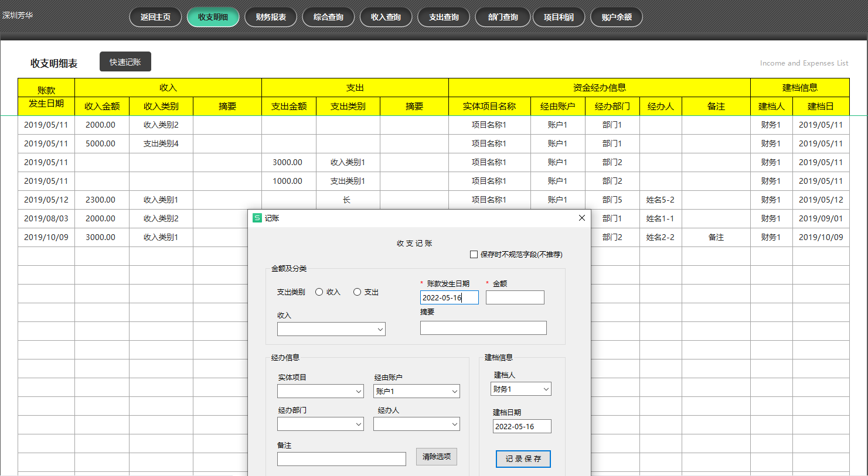Select the 收入 radio button
This screenshot has width=868, height=476.
[319, 292]
